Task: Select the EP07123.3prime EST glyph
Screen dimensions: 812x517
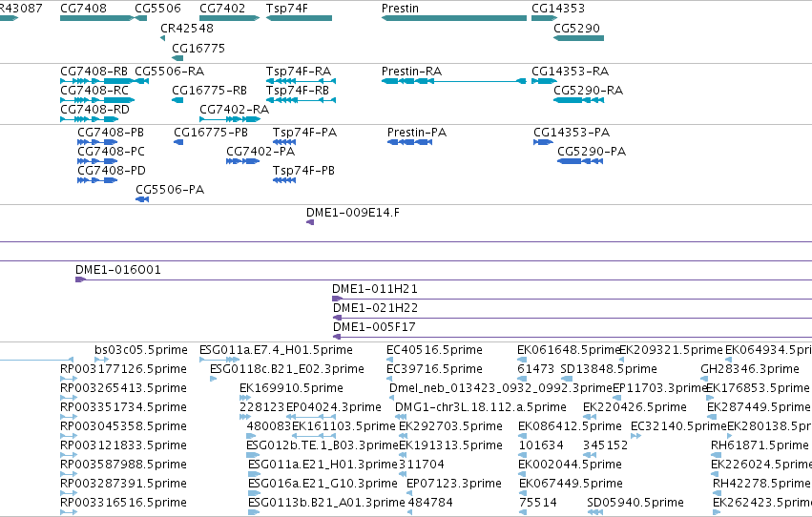Action: (x=409, y=494)
